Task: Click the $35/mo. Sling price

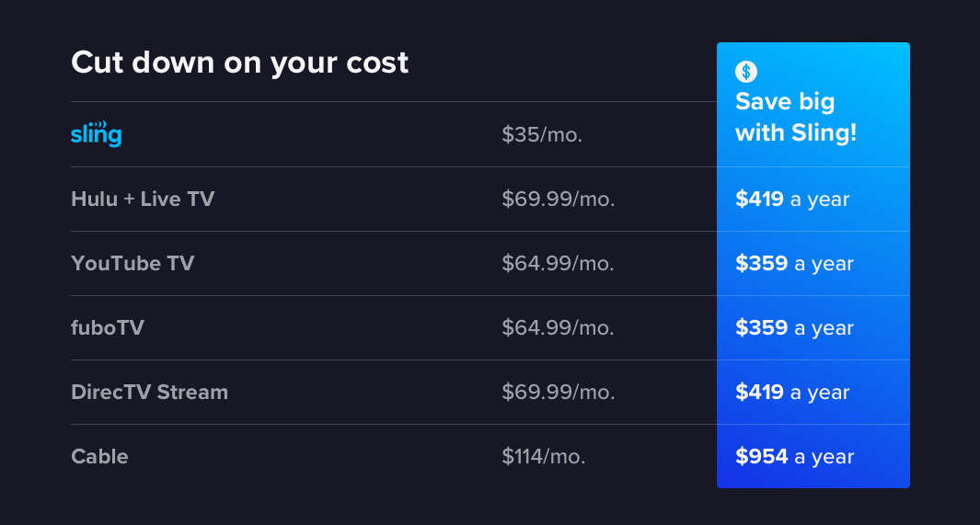Action: click(x=542, y=134)
